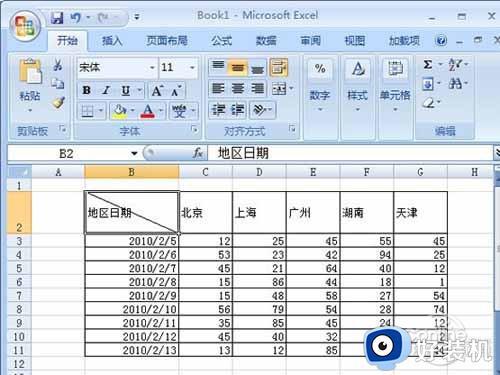
Task: Click the Office button logo
Action: pyautogui.click(x=25, y=27)
